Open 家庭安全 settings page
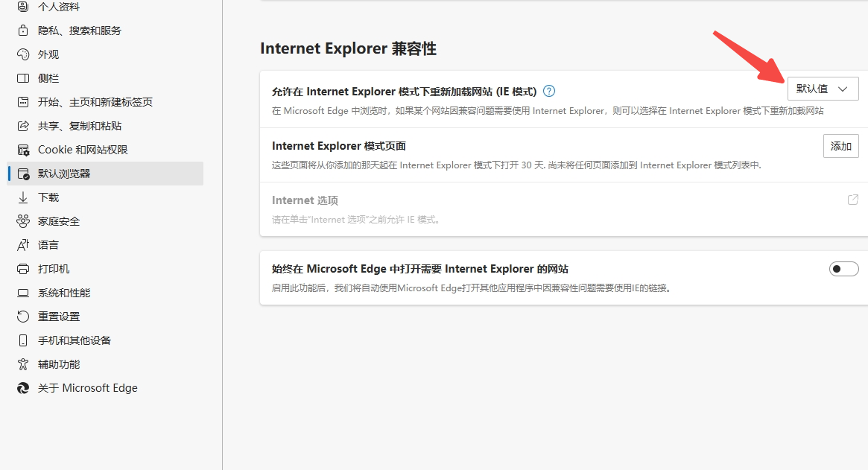Viewport: 868px width, 470px height. click(105, 221)
